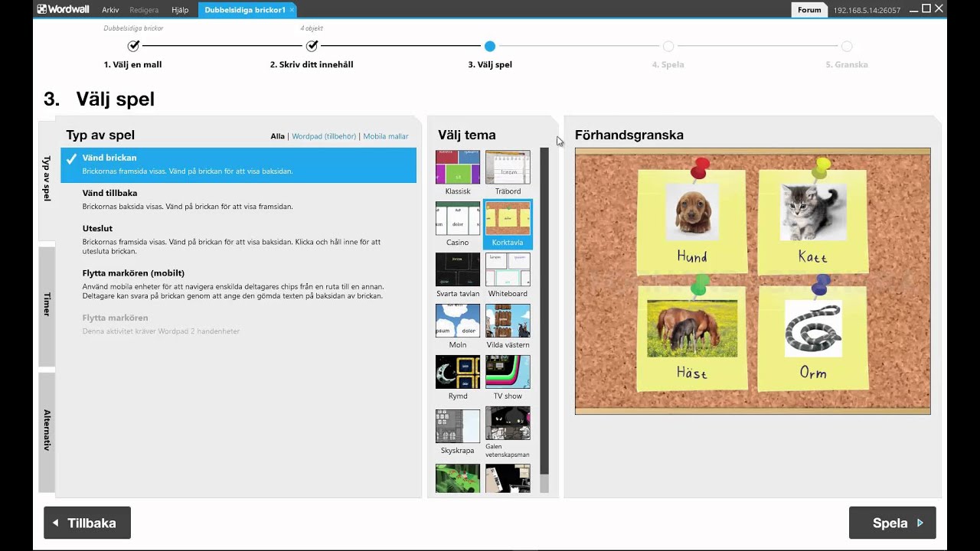
Task: Select the Moln theme thumbnail
Action: [458, 321]
